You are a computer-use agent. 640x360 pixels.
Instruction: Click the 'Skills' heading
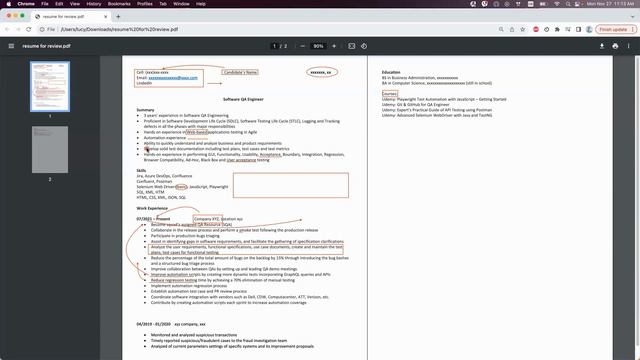141,171
